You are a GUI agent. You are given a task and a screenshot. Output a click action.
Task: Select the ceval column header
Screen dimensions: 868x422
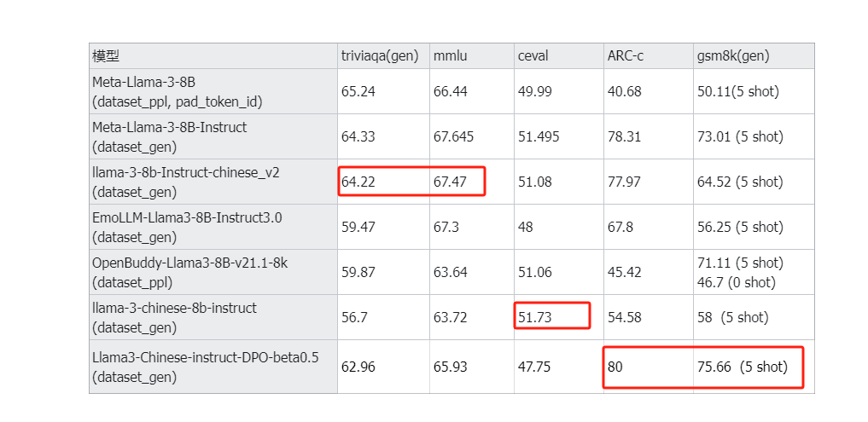558,56
